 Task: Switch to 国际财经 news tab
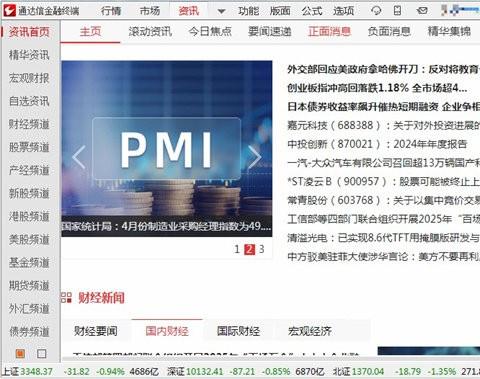(238, 331)
